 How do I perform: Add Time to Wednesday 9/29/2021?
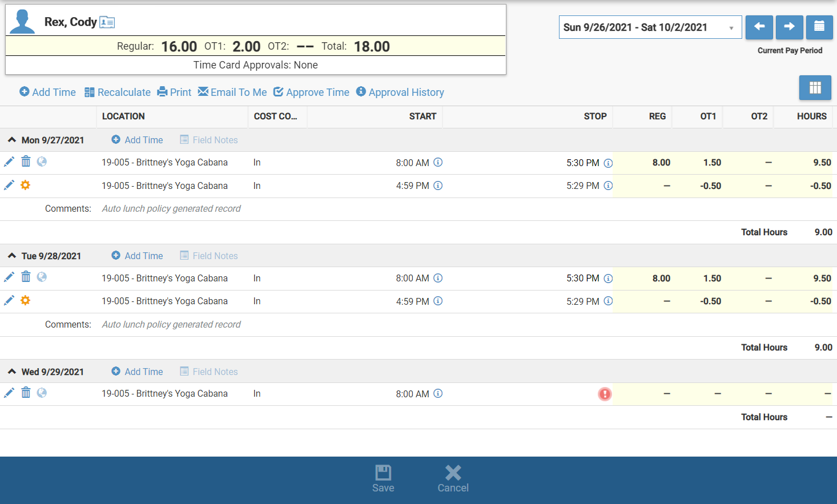point(137,372)
